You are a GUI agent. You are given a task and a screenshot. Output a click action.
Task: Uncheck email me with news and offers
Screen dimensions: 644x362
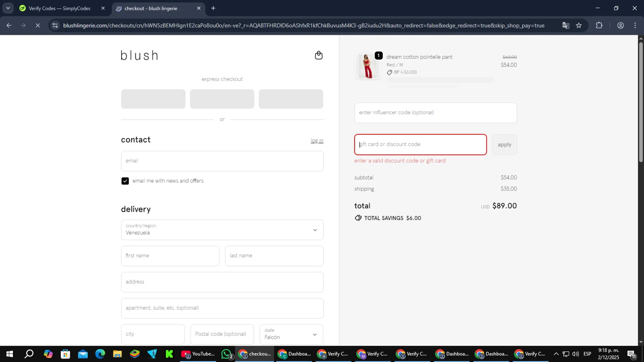click(x=125, y=181)
